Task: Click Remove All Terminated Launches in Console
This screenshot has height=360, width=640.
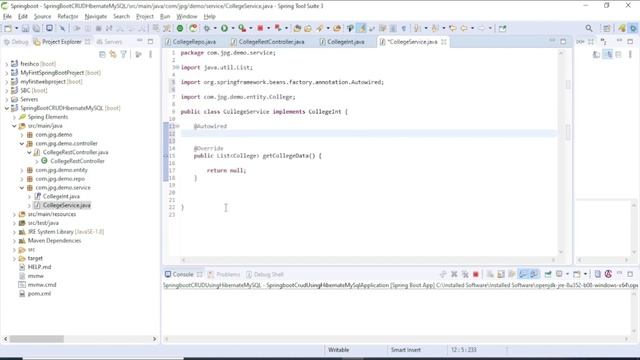Action: (x=465, y=274)
